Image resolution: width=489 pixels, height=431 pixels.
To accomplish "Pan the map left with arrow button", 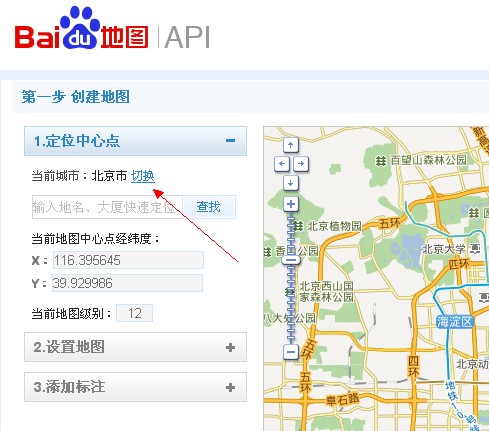I will 282,164.
